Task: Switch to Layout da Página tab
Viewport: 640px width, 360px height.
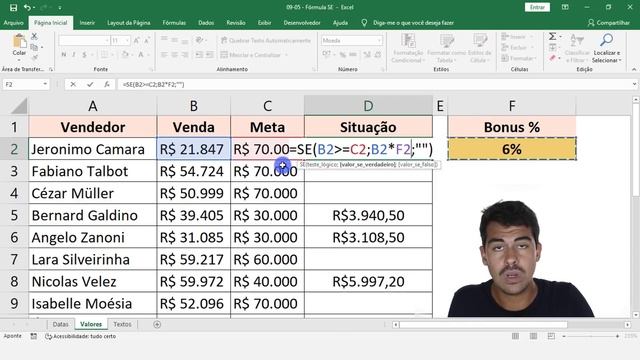Action: (129, 23)
